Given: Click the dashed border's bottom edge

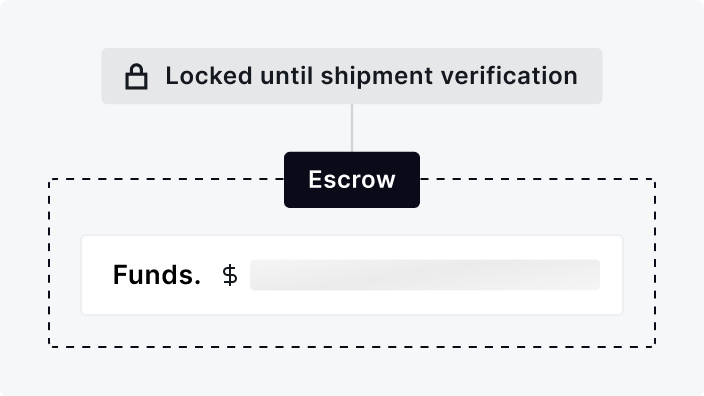Looking at the screenshot, I should point(352,347).
